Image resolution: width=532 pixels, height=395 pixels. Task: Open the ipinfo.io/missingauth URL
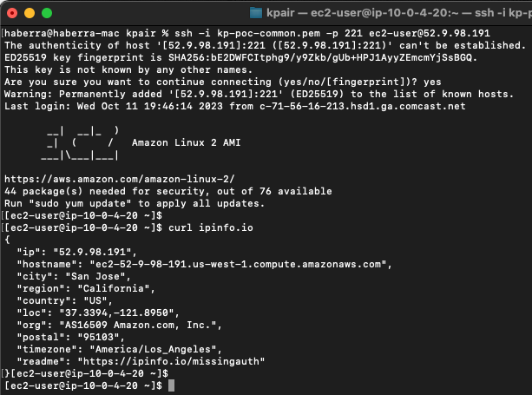tap(171, 361)
